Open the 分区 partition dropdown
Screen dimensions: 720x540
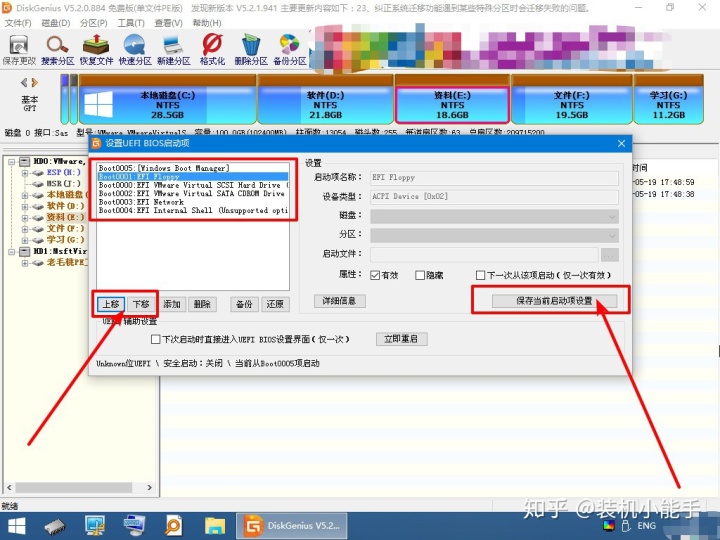(495, 236)
